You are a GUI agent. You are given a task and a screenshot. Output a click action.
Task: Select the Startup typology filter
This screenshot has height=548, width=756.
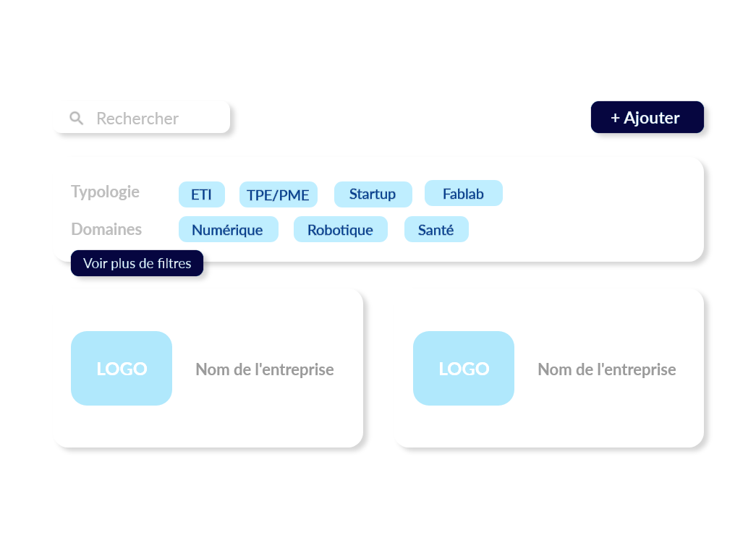[373, 194]
